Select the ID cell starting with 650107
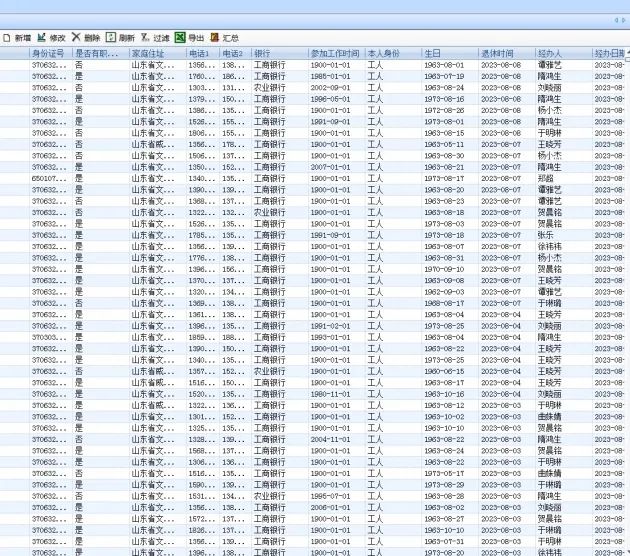Viewport: 630px width, 556px height. (x=49, y=178)
